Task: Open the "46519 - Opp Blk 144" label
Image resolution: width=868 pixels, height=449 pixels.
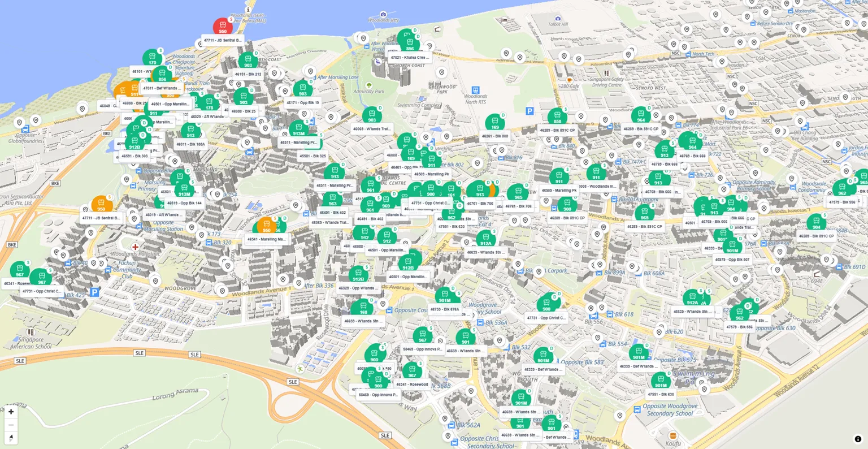Action: [x=184, y=203]
